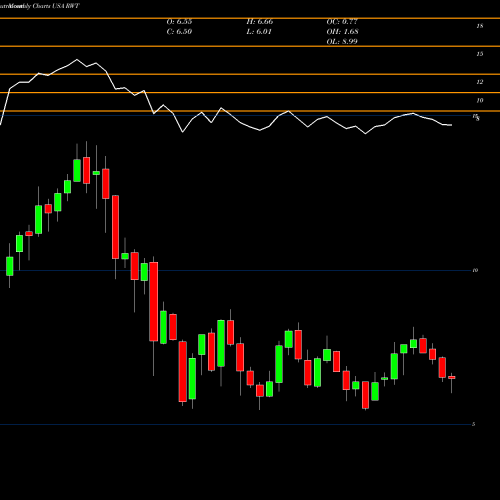
Task: Click the "15" axis label on the indicator scale
Action: click(480, 54)
